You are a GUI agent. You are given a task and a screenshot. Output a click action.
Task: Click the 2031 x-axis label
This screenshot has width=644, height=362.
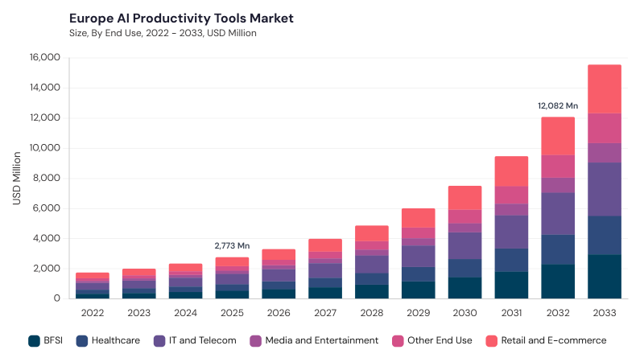pyautogui.click(x=511, y=313)
